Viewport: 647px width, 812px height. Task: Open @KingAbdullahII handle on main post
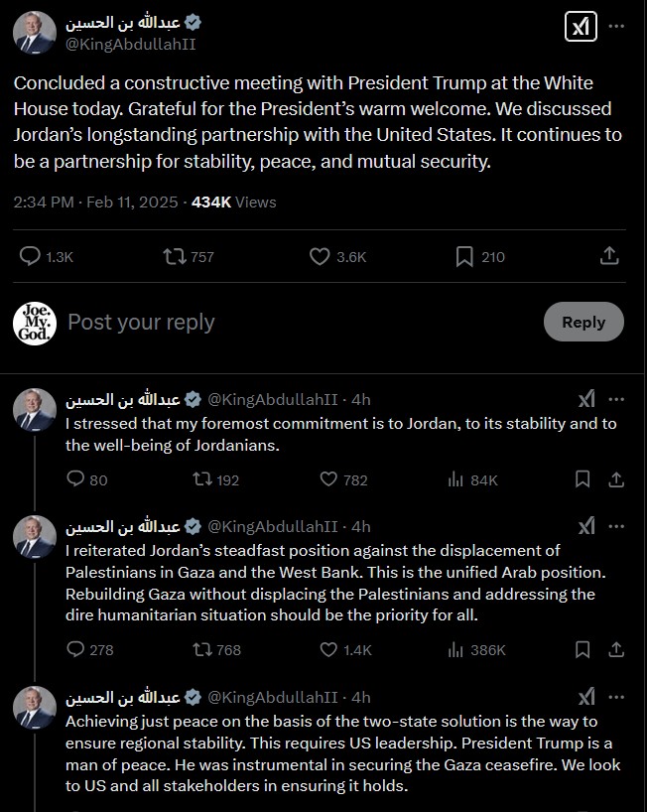[x=130, y=45]
